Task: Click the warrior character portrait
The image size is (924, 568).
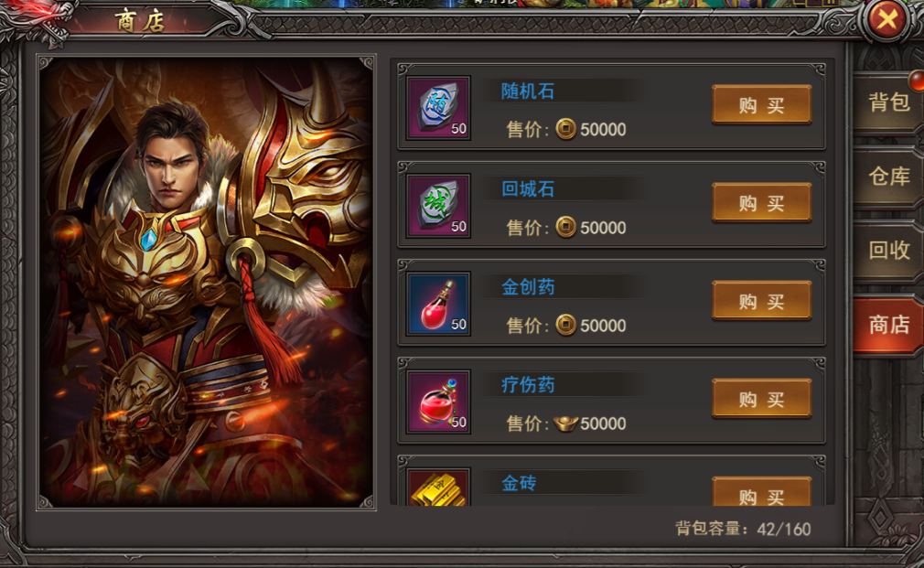Action: pyautogui.click(x=206, y=283)
